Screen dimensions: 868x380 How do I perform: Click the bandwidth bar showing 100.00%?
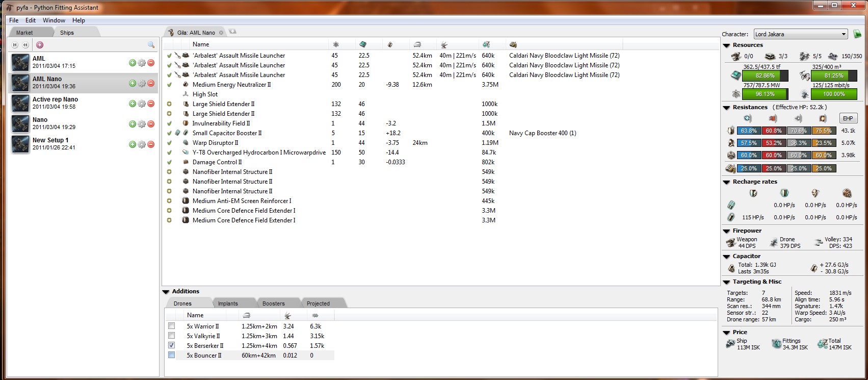tap(834, 94)
